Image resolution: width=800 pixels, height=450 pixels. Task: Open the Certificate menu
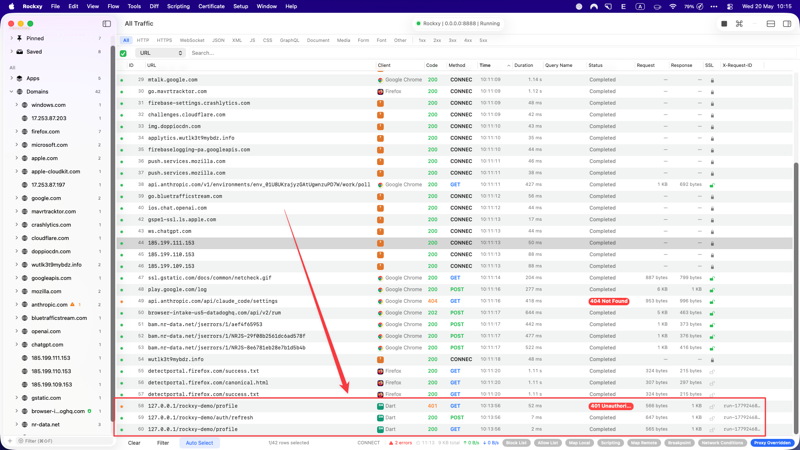pyautogui.click(x=211, y=7)
